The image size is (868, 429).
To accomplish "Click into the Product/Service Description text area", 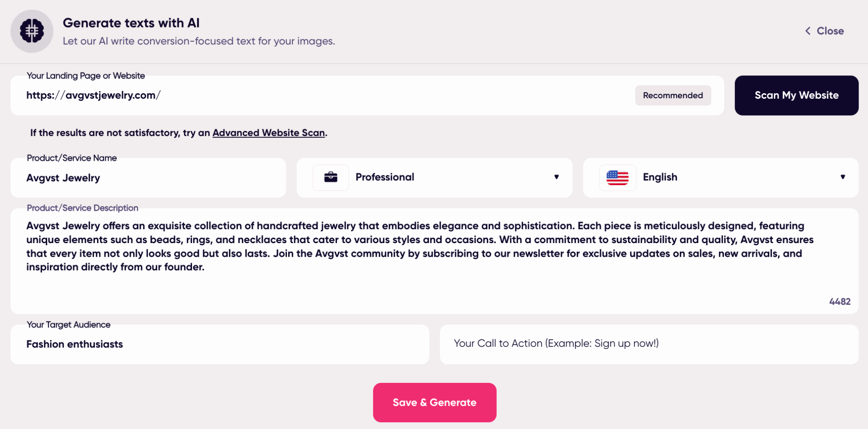I will click(434, 261).
